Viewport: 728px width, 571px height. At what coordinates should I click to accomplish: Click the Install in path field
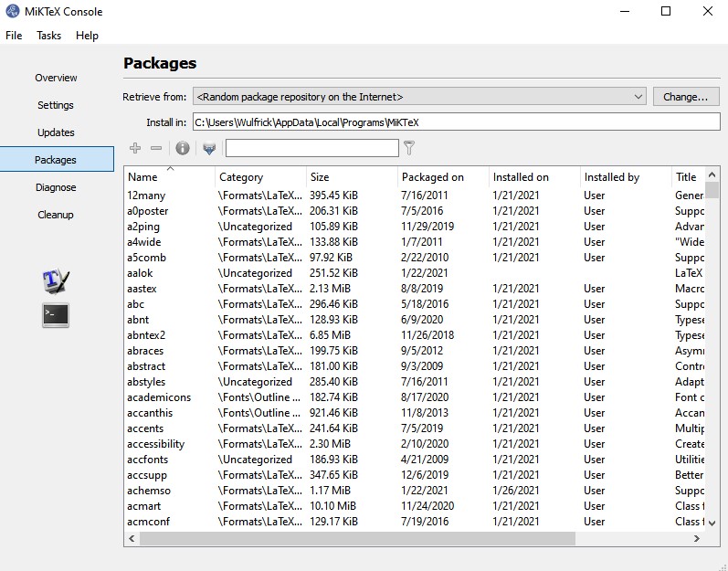pos(457,122)
